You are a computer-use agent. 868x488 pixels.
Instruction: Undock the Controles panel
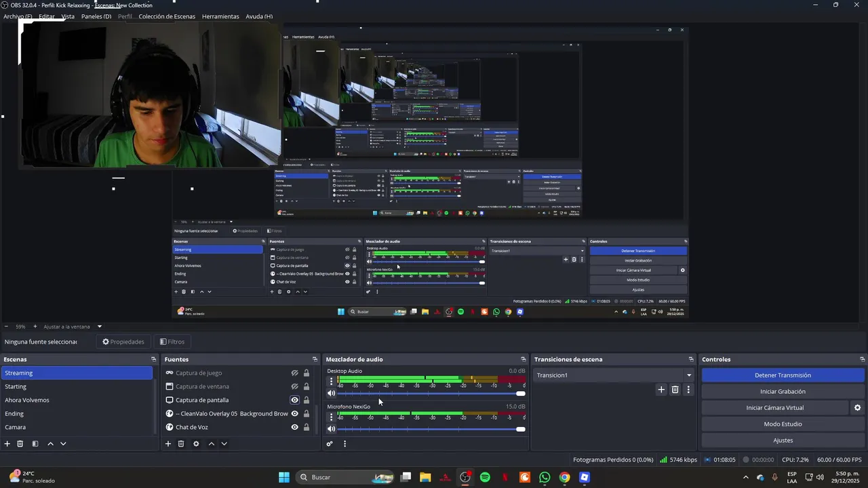click(x=863, y=359)
